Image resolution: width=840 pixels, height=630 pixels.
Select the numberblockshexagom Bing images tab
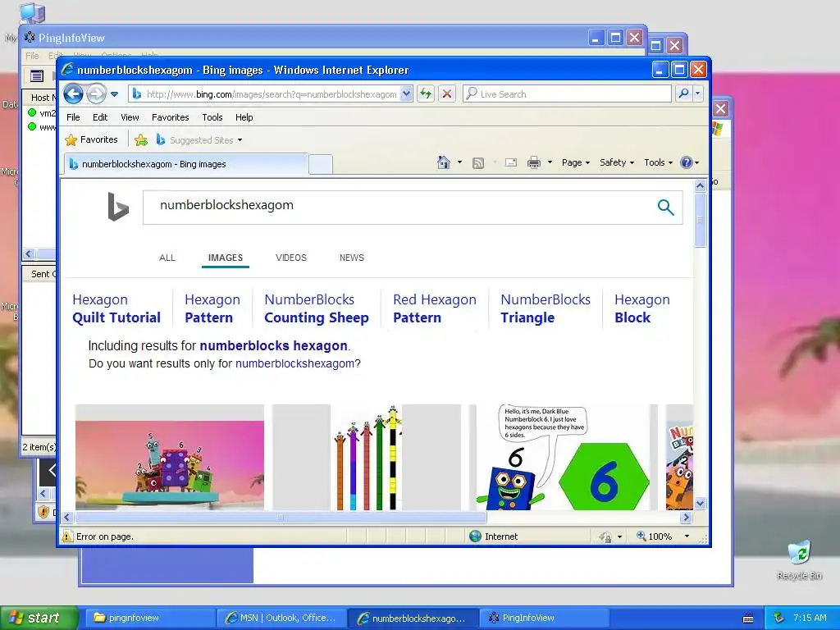coord(185,164)
